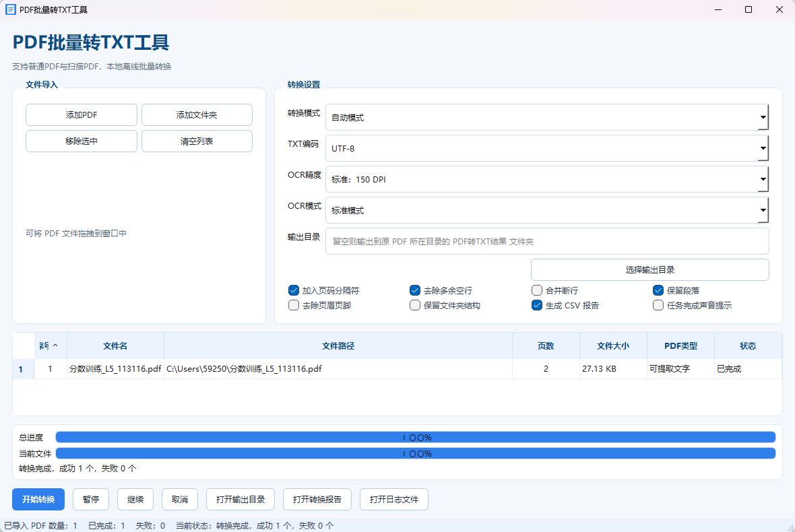
Task: Click the 选择输出目录 button
Action: [x=650, y=270]
